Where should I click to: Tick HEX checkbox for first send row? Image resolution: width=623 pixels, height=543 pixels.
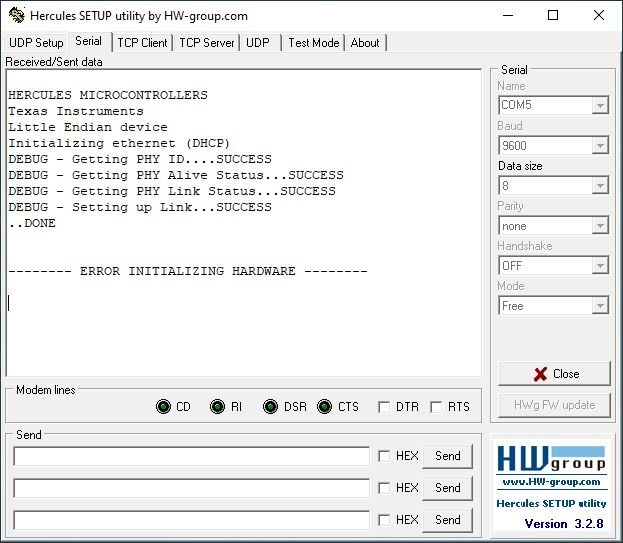(384, 456)
